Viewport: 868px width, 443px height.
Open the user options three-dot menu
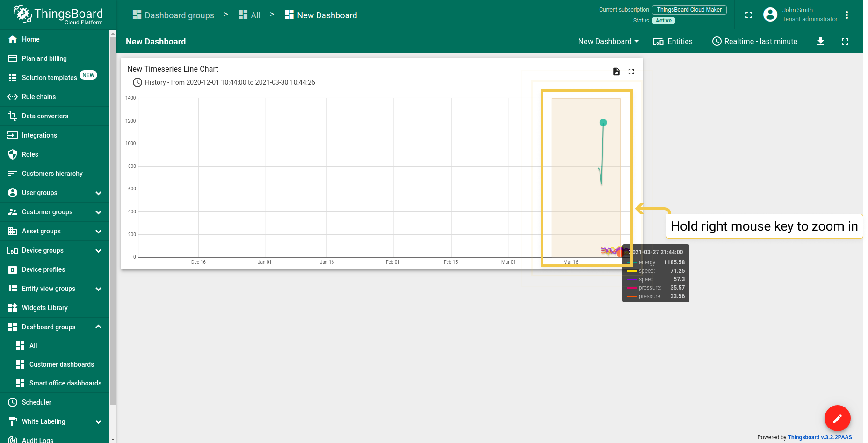click(847, 15)
